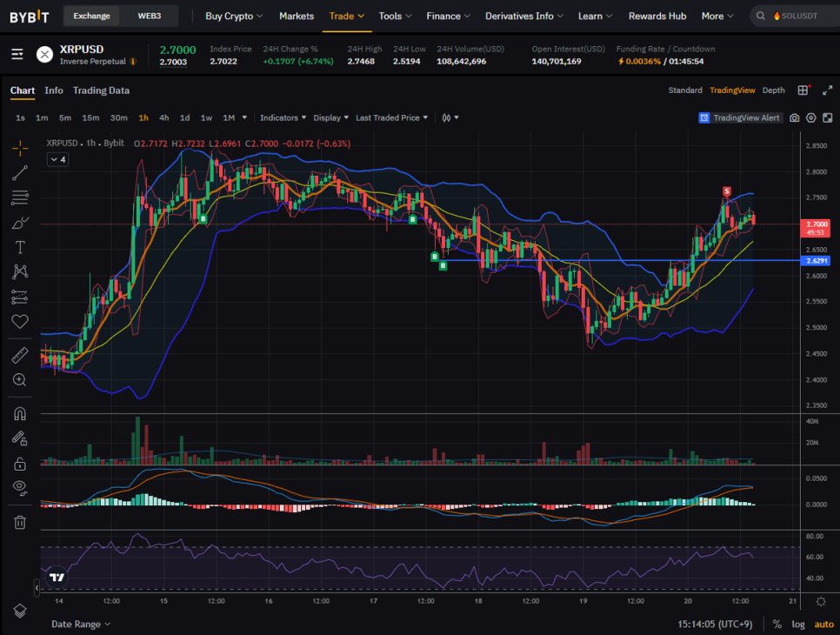
Task: Click the heart favorites icon in toolbar
Action: click(20, 322)
